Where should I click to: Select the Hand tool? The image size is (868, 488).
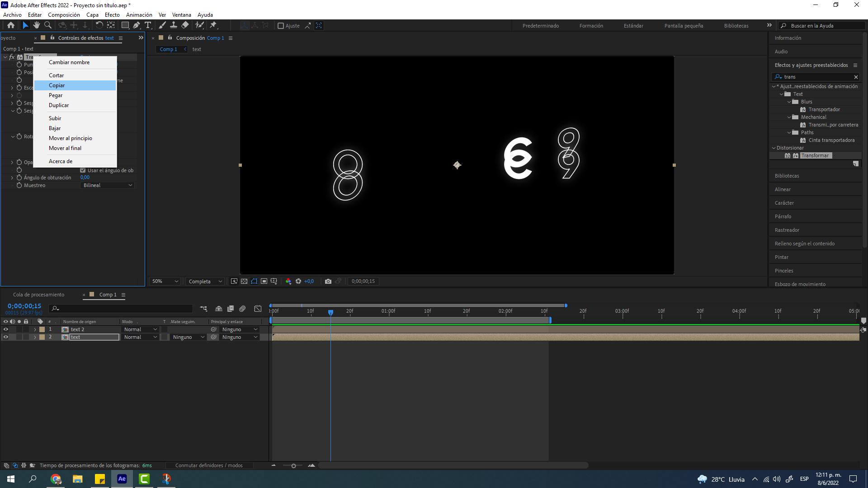coord(37,25)
